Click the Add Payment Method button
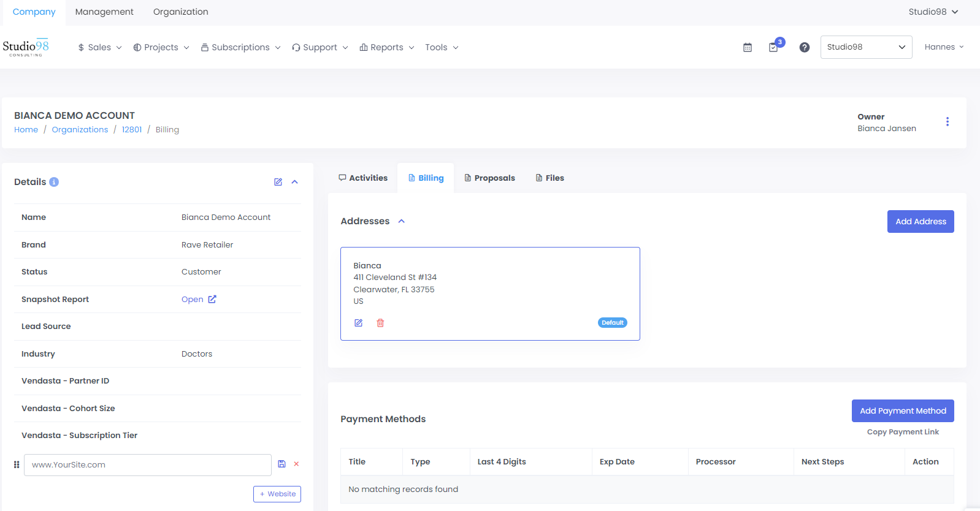980x511 pixels. point(902,411)
